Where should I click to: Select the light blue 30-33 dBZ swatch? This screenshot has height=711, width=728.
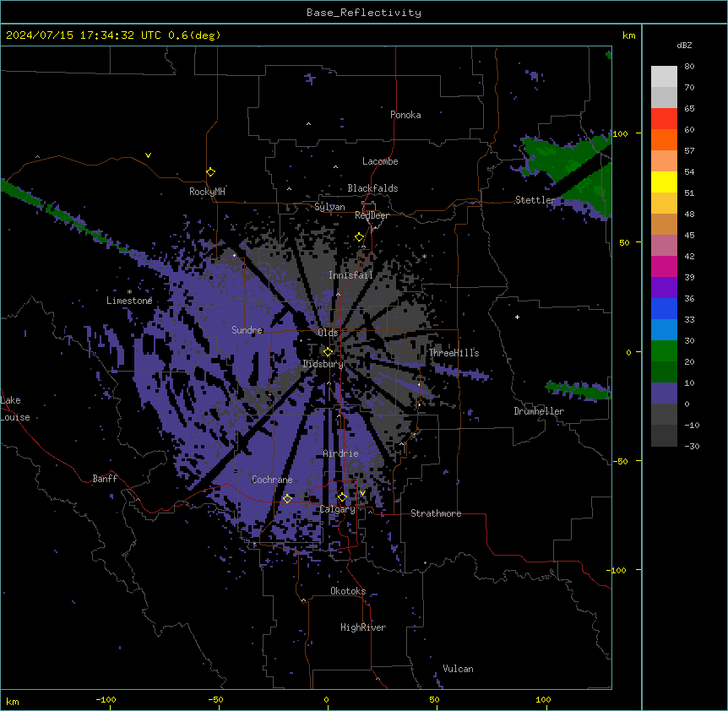(664, 330)
